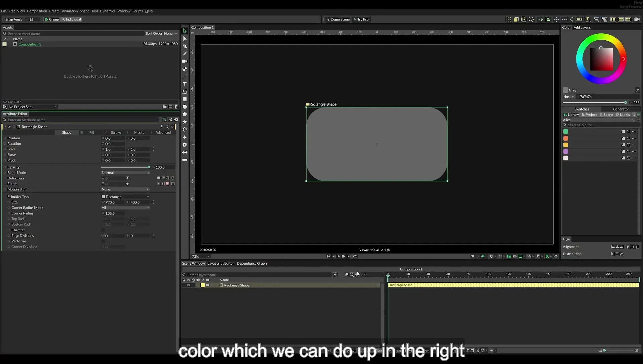Switch to the JavaScript Editor tab
Screen dimensions: 643x364
coord(221,263)
